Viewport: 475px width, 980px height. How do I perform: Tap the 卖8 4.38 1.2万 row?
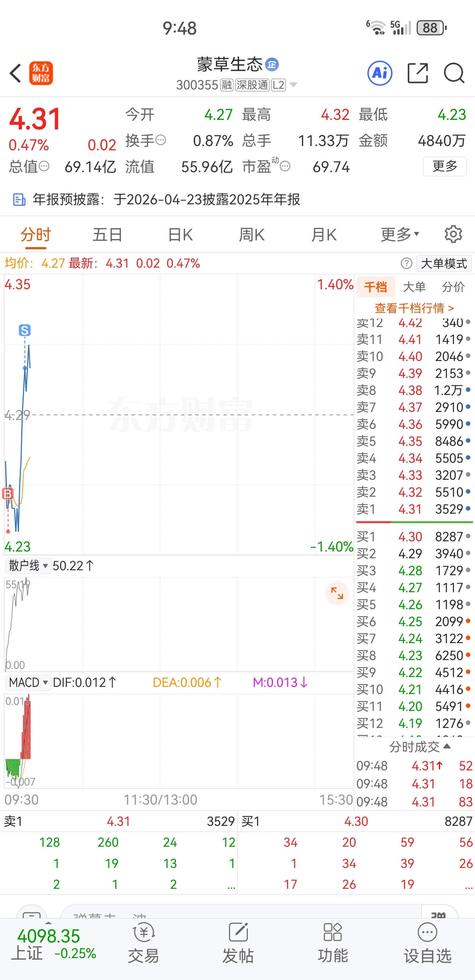(x=414, y=390)
